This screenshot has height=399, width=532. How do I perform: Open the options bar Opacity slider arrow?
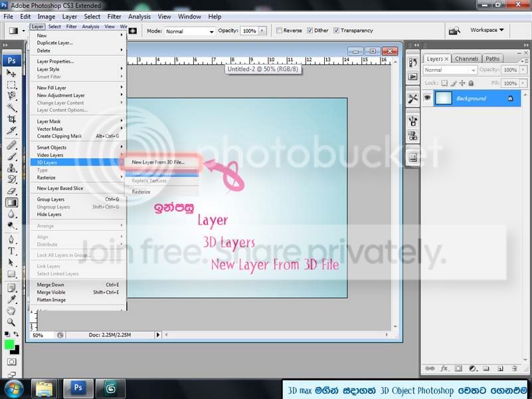click(x=262, y=31)
